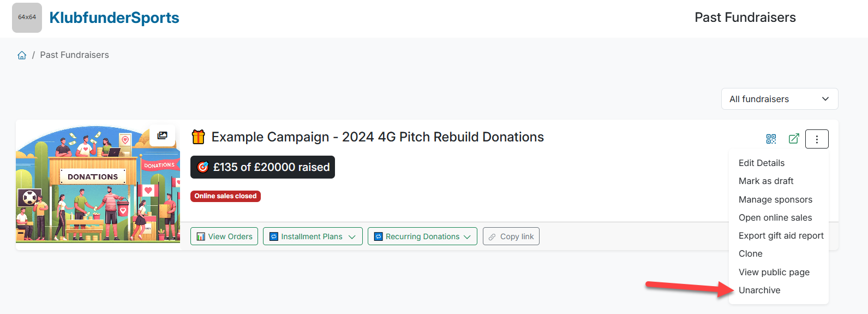
Task: Choose Manage sponsors menu entry
Action: [775, 199]
